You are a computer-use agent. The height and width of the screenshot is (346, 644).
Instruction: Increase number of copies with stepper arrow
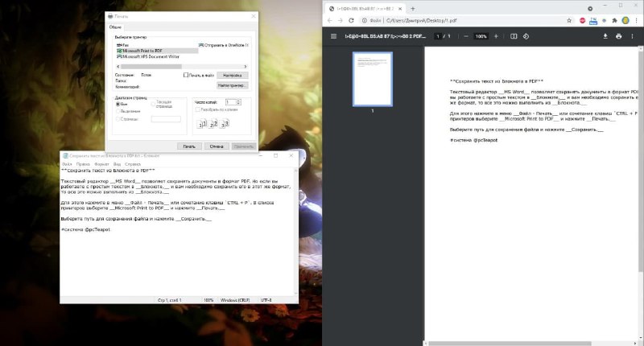pos(238,101)
